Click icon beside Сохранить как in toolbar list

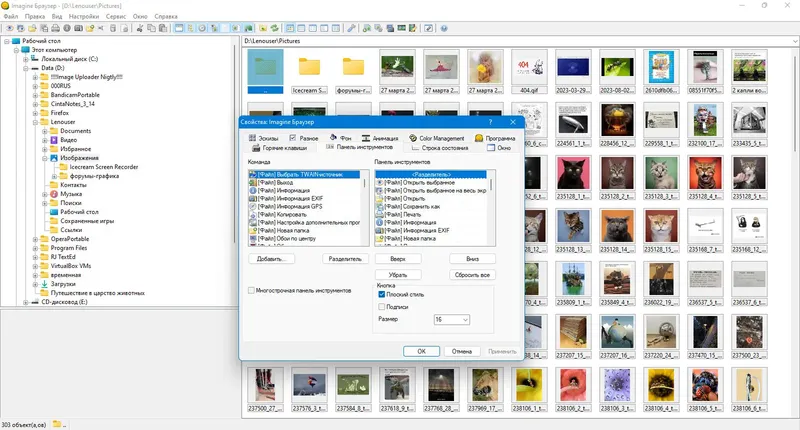(379, 207)
